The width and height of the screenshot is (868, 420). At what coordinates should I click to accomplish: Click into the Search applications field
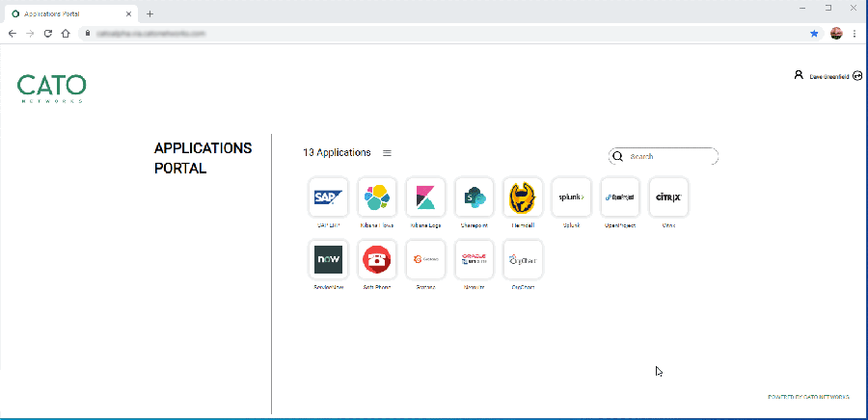tap(664, 156)
